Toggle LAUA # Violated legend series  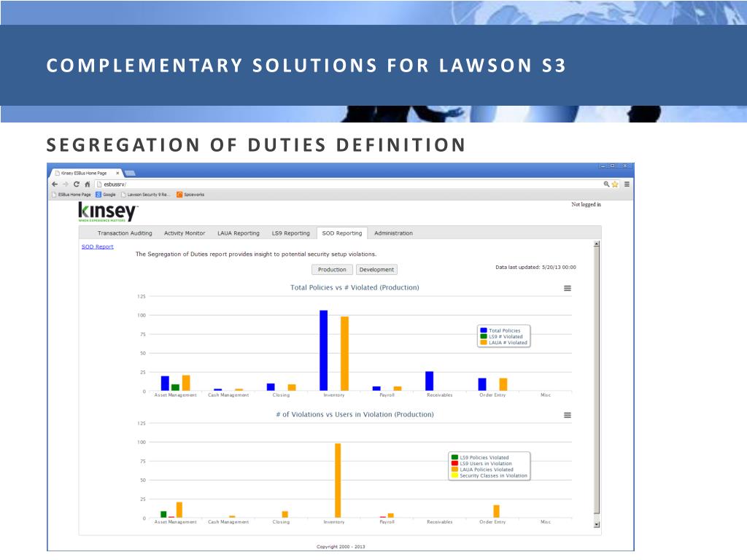(x=503, y=343)
